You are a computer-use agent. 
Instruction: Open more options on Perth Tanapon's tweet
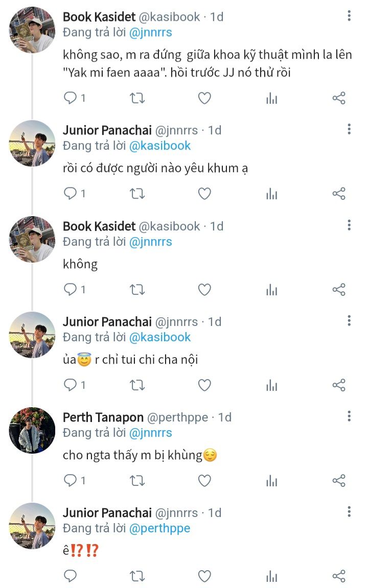[x=349, y=416]
